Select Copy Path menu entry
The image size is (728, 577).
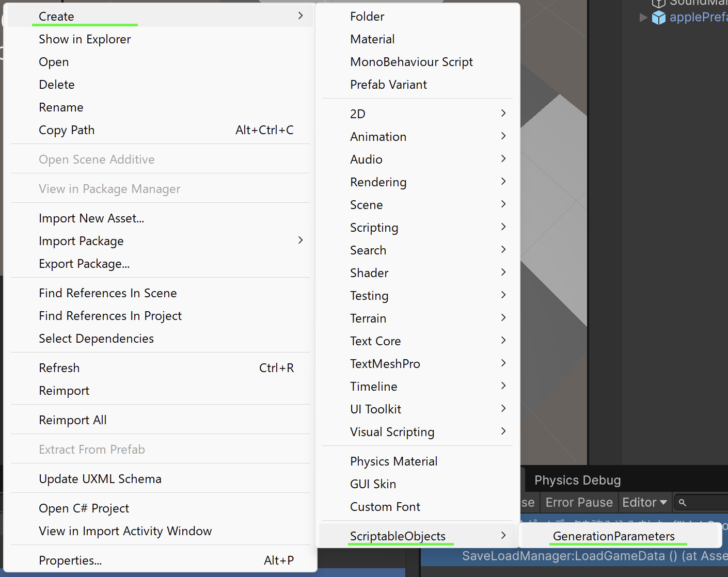point(67,130)
